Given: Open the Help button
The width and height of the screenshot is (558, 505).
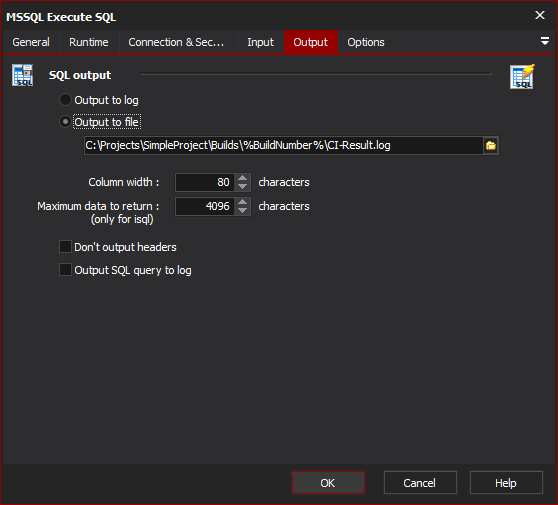Looking at the screenshot, I should tap(506, 483).
